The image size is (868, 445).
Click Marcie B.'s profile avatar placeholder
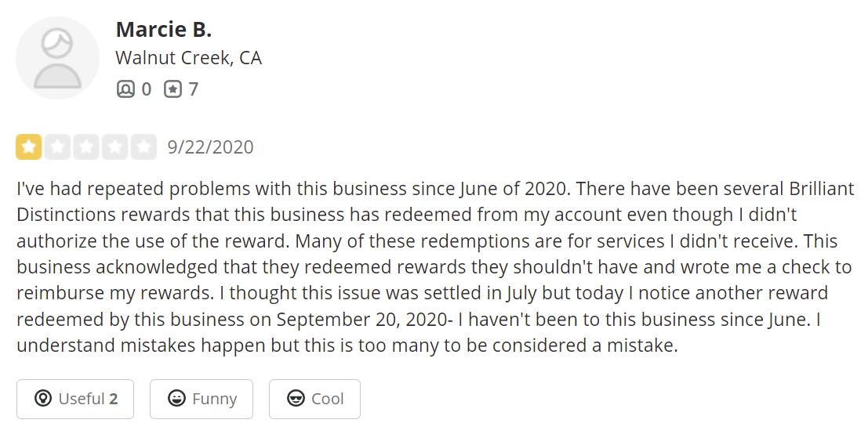point(58,58)
